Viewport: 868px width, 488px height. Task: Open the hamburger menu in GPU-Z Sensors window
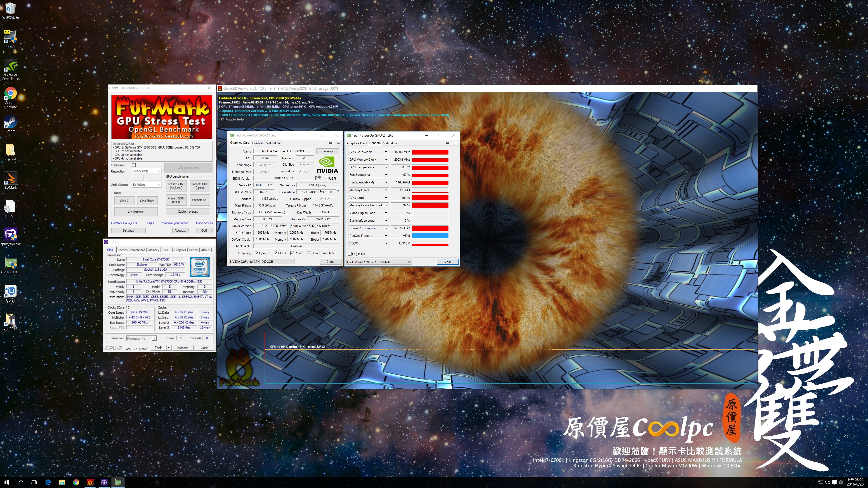click(455, 143)
